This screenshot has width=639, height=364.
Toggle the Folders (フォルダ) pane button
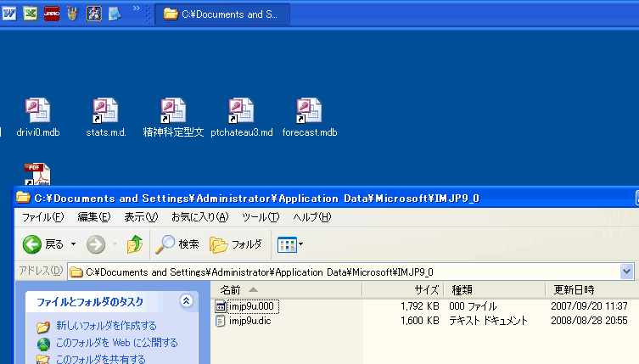pos(236,244)
